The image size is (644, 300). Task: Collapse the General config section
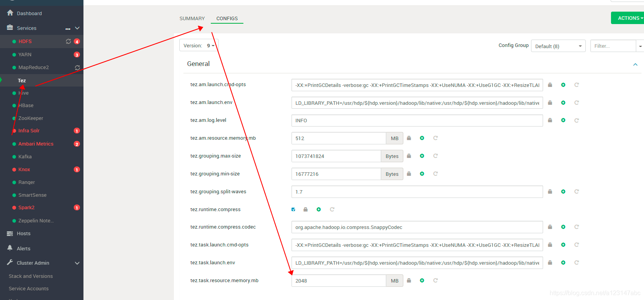pos(635,64)
